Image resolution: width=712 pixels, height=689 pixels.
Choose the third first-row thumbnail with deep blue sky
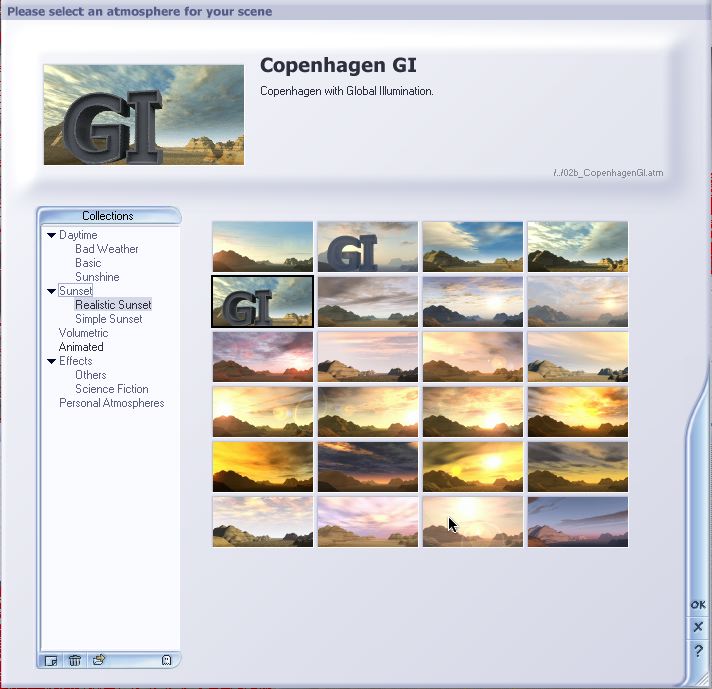click(x=473, y=247)
